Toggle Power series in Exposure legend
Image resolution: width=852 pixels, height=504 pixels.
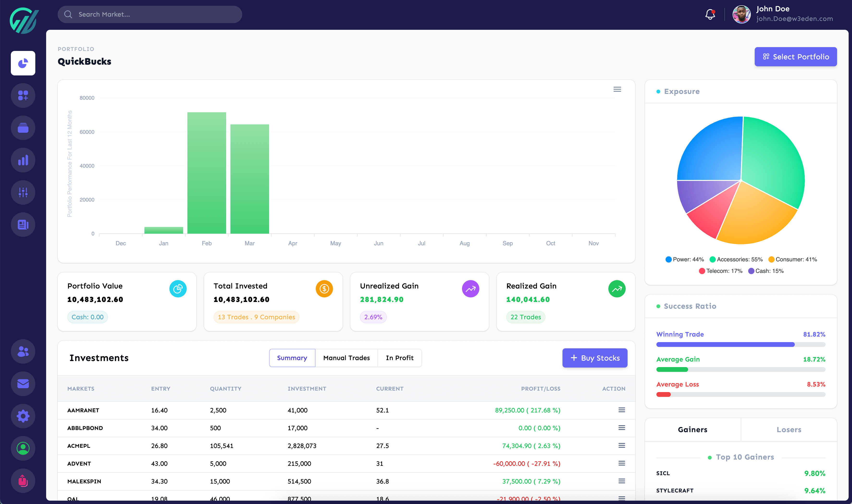pos(685,259)
